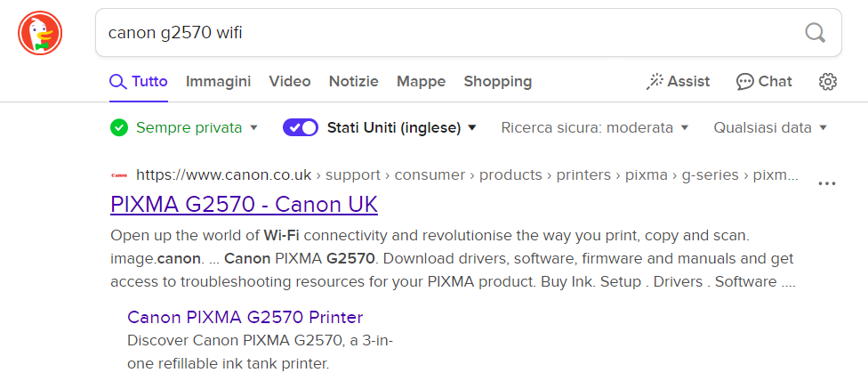Click the DuckDuckGo logo
Viewport: 868px width, 389px height.
(40, 35)
